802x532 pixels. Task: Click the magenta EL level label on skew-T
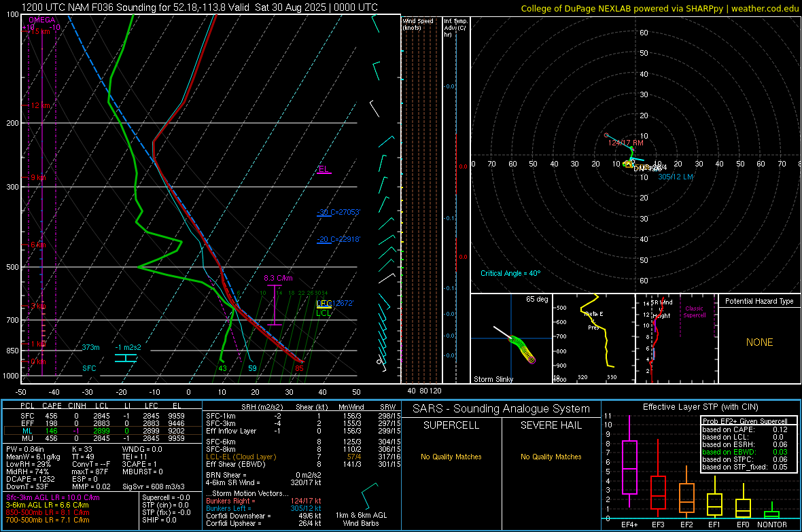(324, 169)
